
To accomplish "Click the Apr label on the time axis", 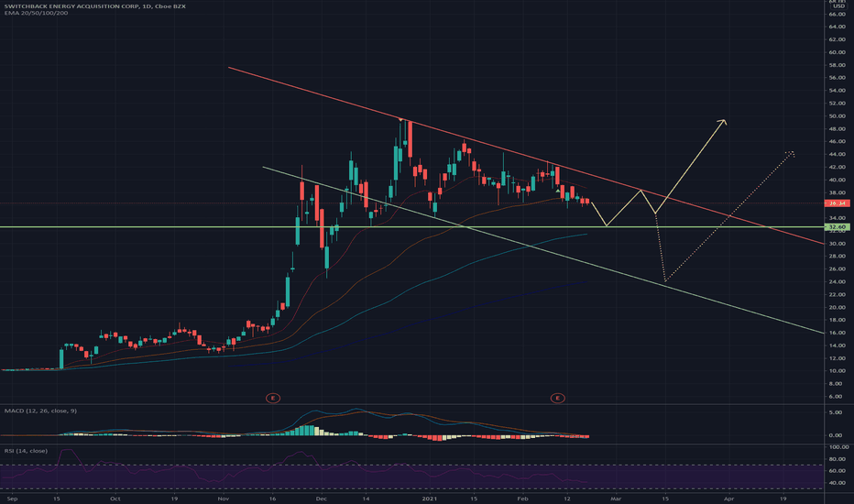I will (x=728, y=499).
